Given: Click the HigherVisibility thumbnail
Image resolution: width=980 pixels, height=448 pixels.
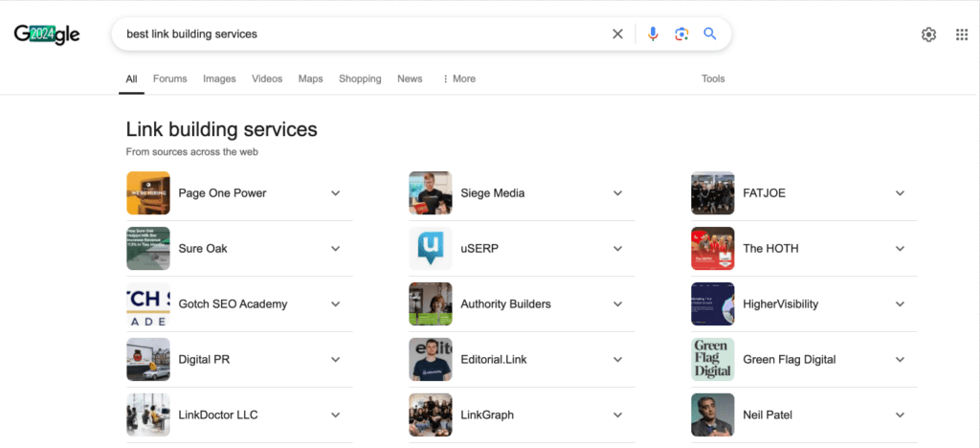Looking at the screenshot, I should click(x=712, y=304).
